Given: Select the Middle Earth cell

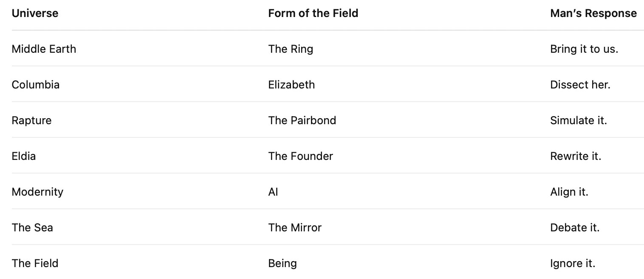Looking at the screenshot, I should coord(44,49).
